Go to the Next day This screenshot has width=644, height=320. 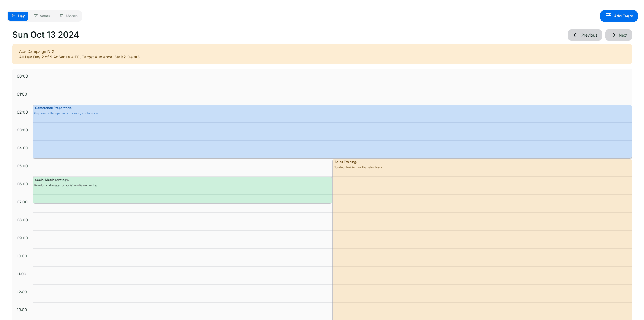[618, 35]
